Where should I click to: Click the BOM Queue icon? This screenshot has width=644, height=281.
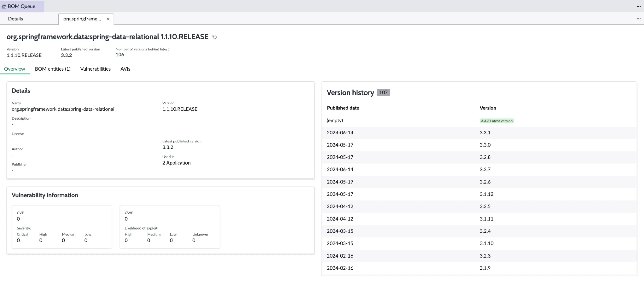(4, 6)
